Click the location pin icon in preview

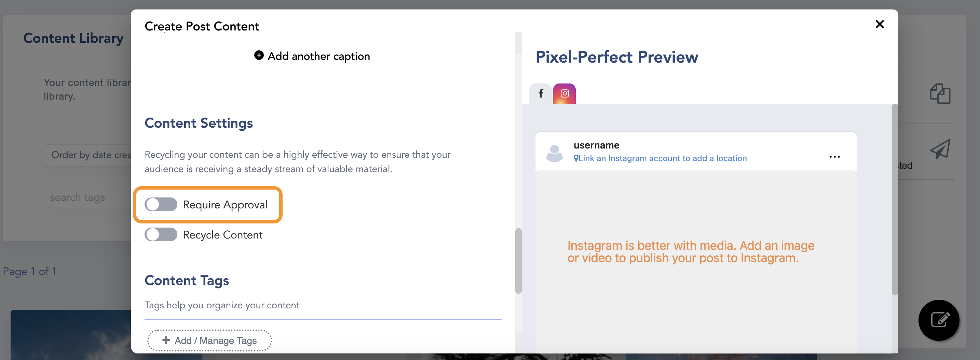(576, 158)
